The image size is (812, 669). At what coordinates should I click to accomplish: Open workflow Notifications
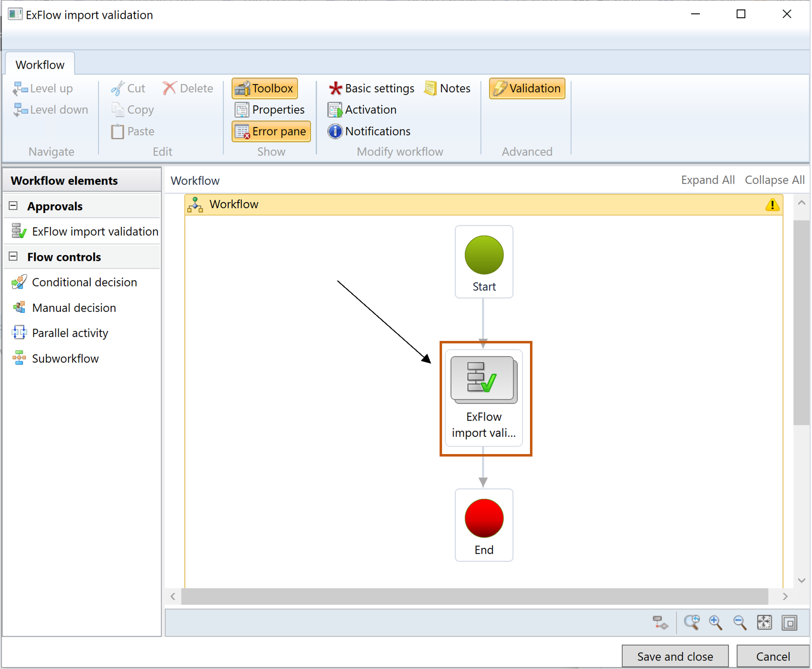tap(369, 131)
